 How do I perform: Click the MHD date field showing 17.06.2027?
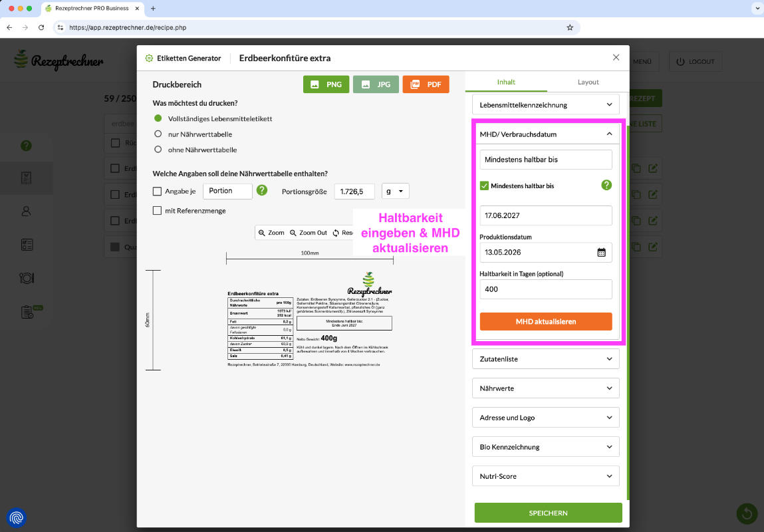tap(546, 215)
